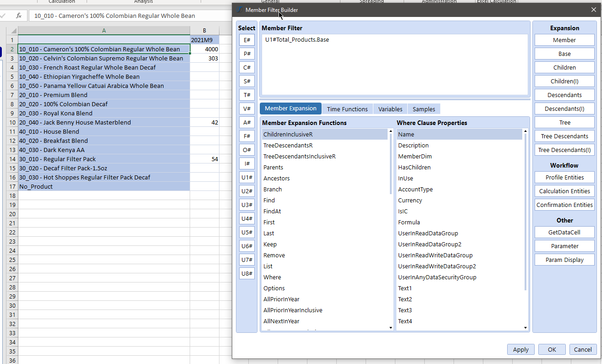Click Excel cell 20_010 - Premium Blend
The width and height of the screenshot is (602, 364).
(x=104, y=95)
